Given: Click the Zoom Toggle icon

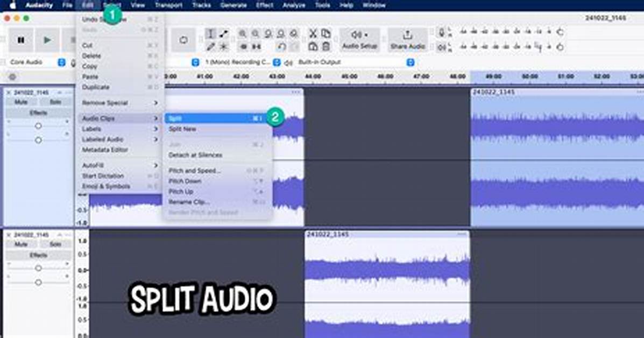Looking at the screenshot, I should [294, 34].
